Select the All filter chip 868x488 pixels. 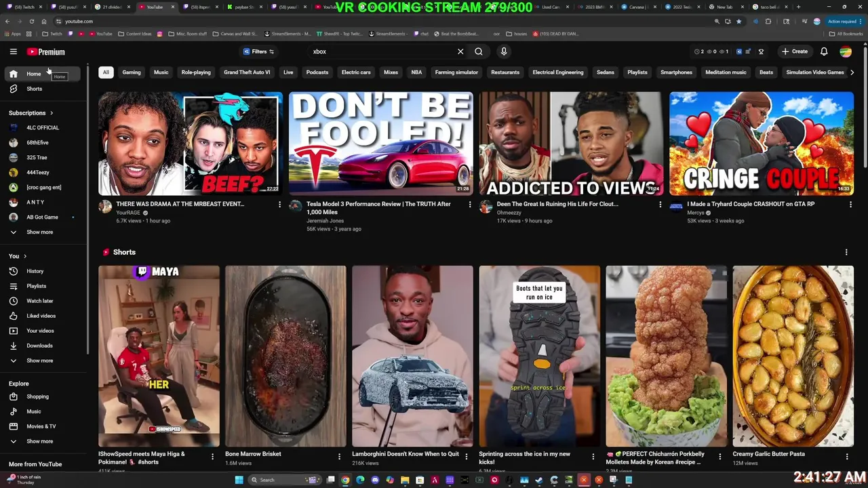click(106, 73)
